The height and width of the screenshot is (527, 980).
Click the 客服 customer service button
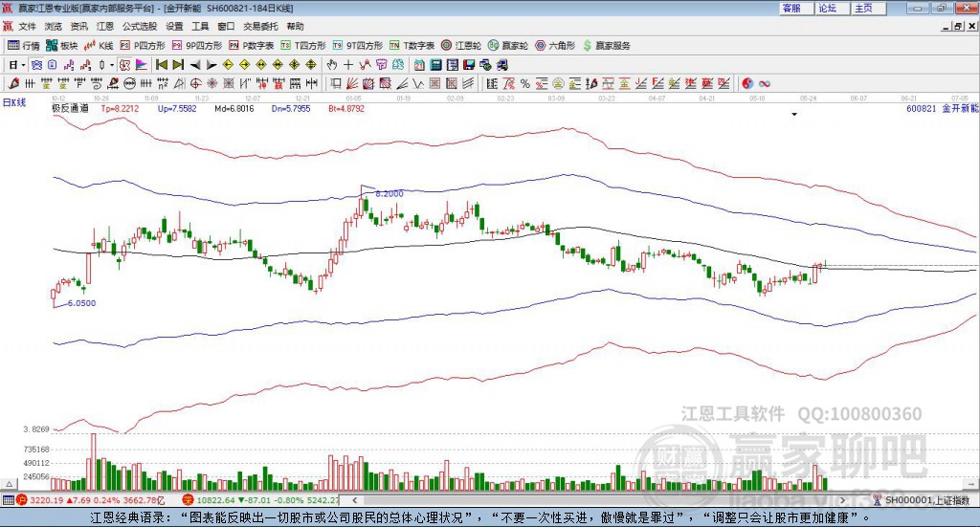[796, 8]
